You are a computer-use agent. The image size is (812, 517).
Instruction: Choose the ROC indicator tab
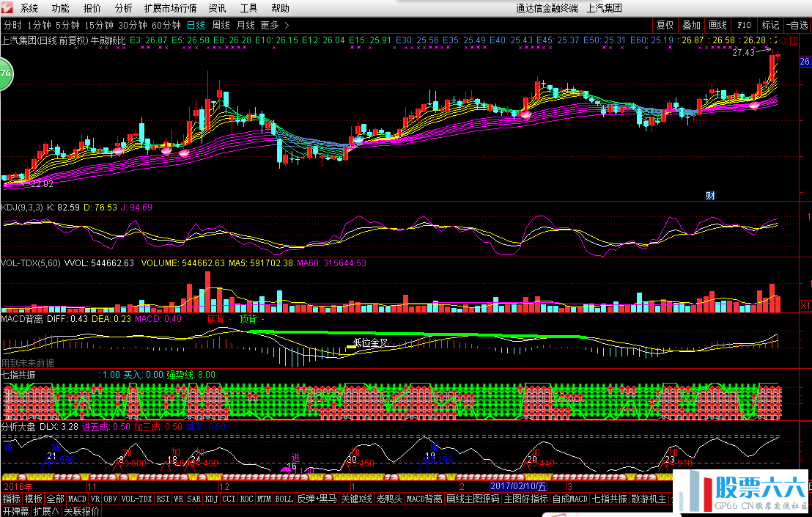pos(247,499)
